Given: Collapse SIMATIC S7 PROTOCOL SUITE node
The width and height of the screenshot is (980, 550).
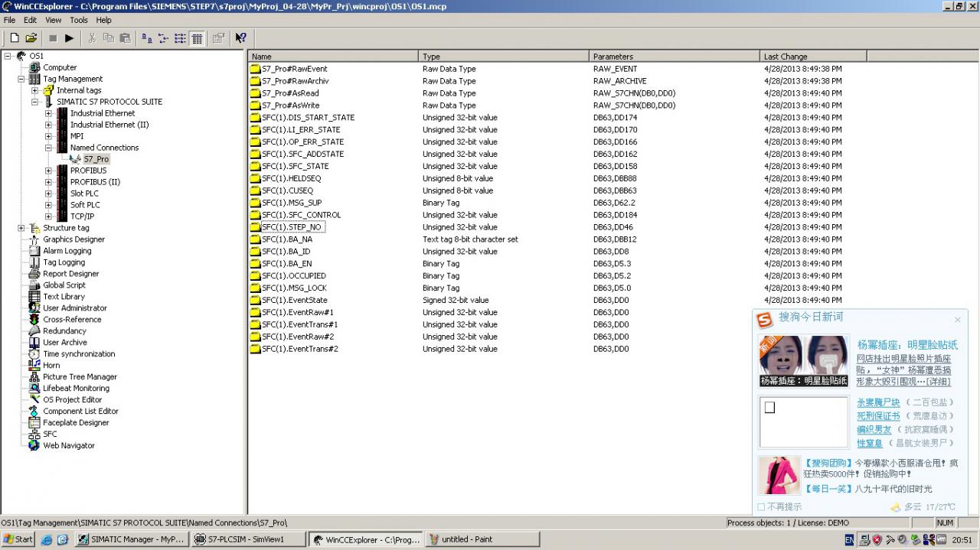Looking at the screenshot, I should point(35,102).
